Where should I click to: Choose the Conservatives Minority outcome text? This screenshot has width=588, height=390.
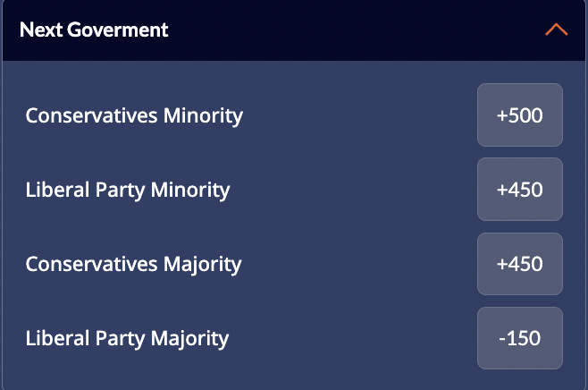tap(134, 115)
